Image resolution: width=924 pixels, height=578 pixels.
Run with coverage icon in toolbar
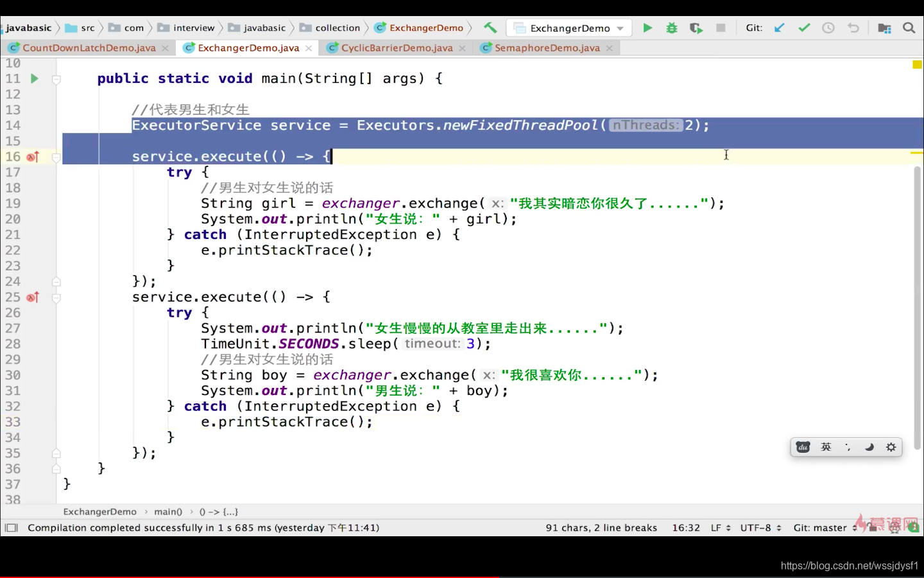tap(696, 28)
